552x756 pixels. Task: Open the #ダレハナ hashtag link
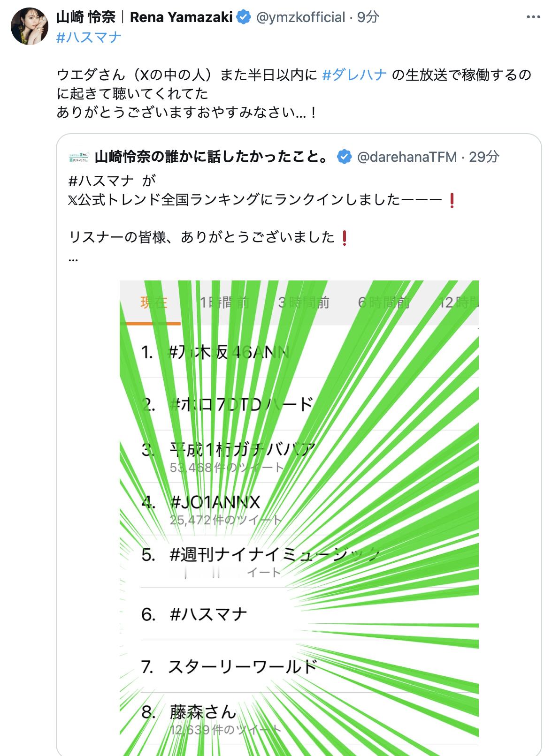coord(354,75)
